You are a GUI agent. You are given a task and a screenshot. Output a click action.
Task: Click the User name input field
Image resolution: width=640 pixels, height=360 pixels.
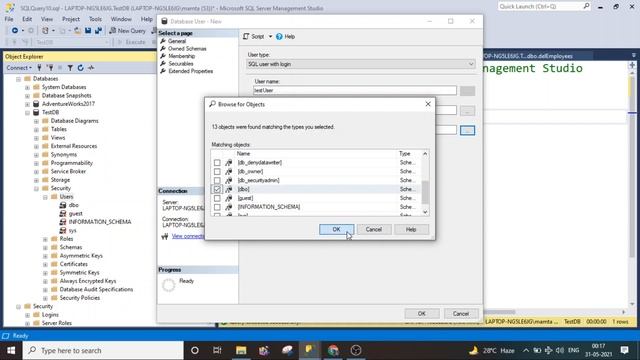click(355, 90)
